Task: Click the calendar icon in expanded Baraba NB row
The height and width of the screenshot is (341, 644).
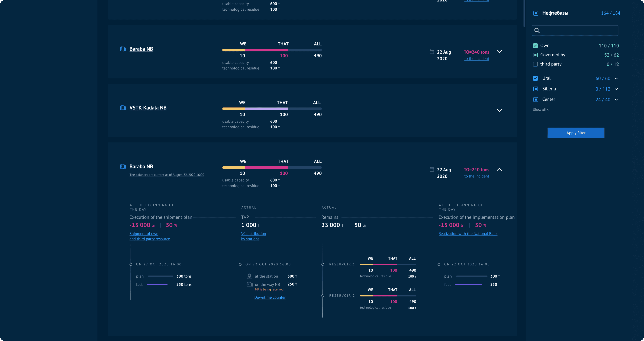Action: coord(432,169)
